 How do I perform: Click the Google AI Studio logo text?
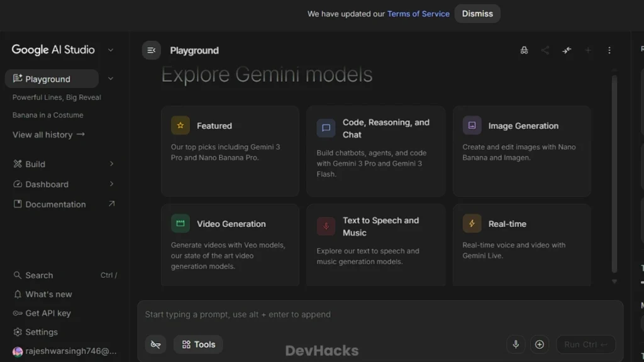pos(53,50)
